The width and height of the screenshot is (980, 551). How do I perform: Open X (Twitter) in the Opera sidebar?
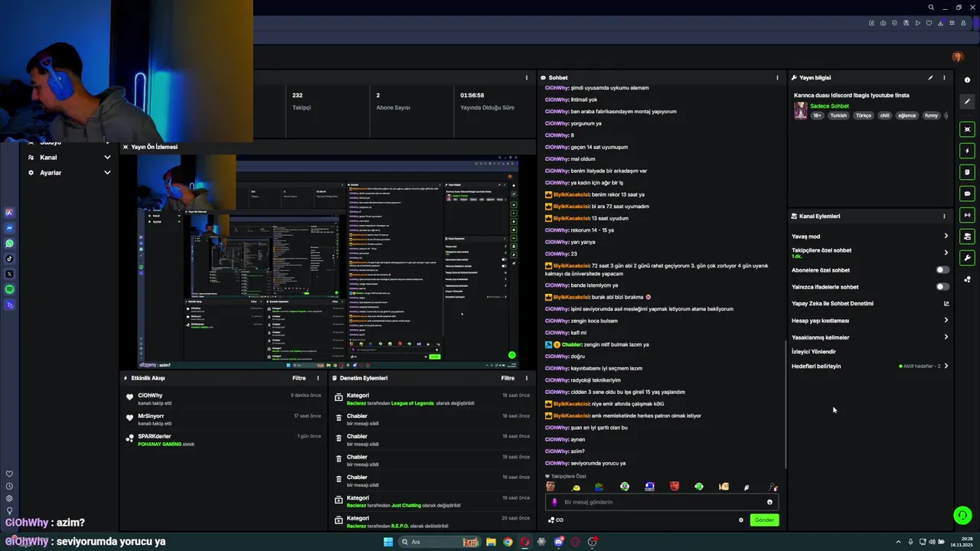pos(9,274)
